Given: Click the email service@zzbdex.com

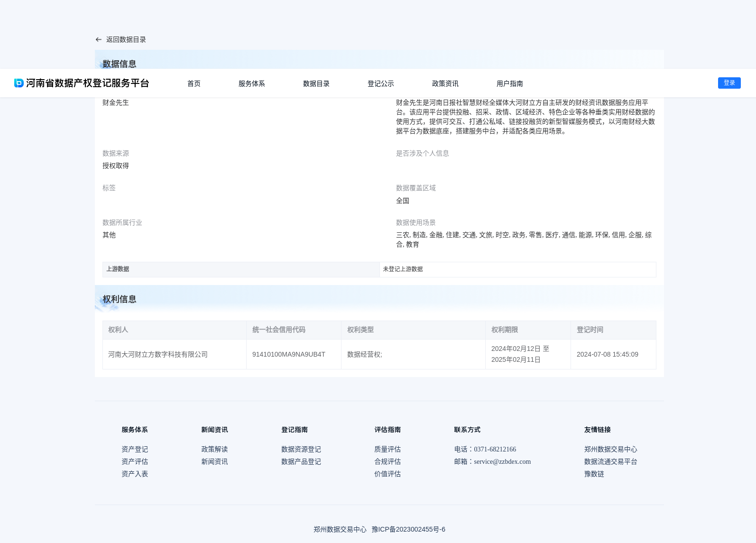Looking at the screenshot, I should tap(502, 461).
